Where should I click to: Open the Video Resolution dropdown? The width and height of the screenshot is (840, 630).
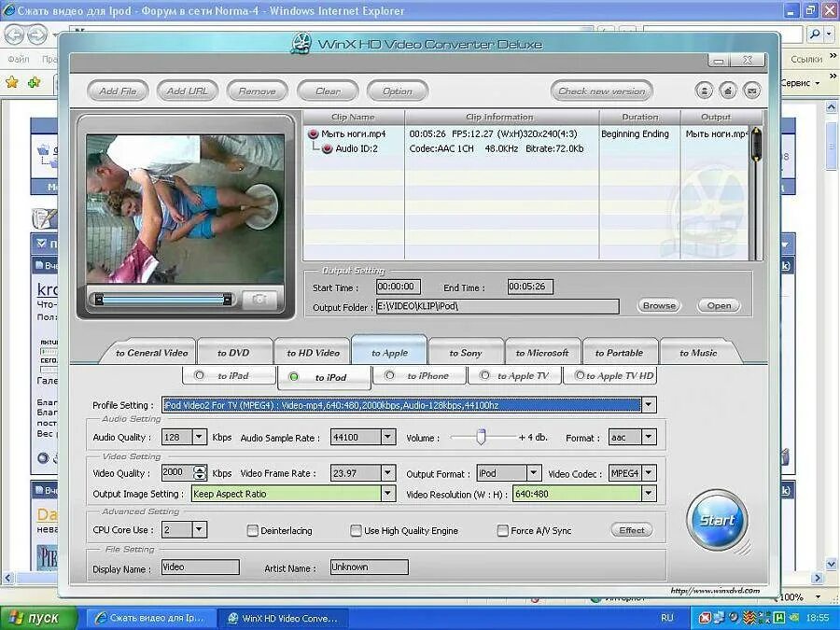click(x=649, y=494)
